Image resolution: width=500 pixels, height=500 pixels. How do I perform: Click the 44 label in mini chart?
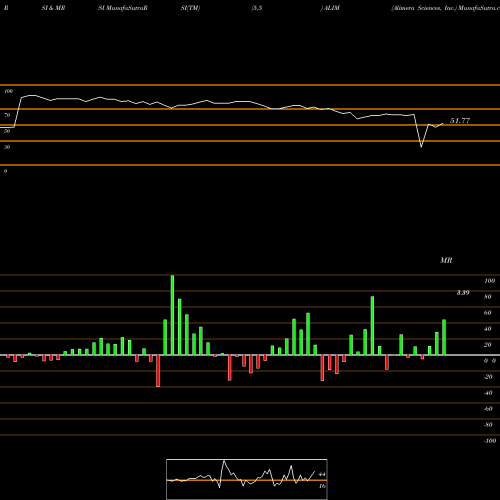click(x=322, y=474)
